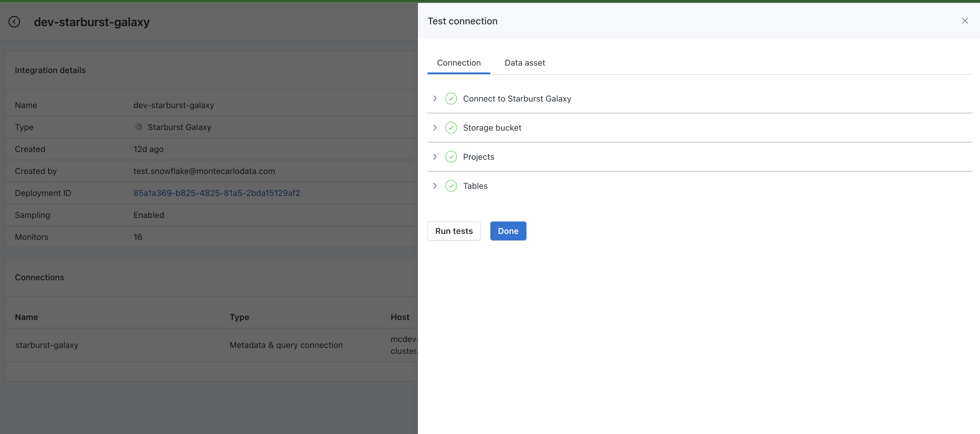Click green check icon for Tables
This screenshot has height=434, width=980.
(x=451, y=186)
